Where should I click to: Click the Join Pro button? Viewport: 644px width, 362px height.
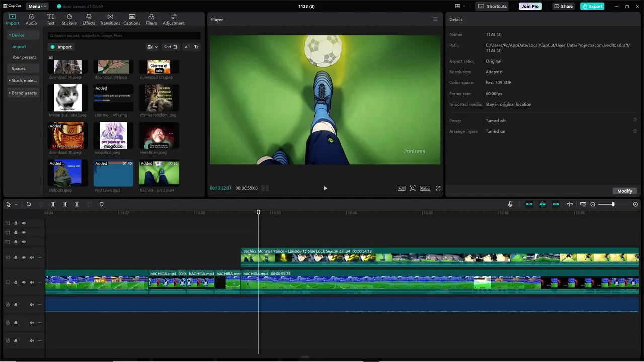coord(530,6)
